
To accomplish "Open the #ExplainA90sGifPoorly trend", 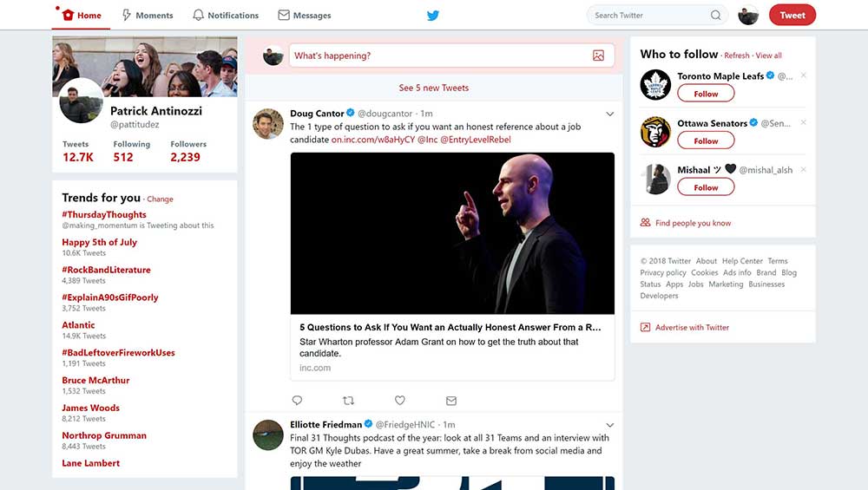I will pyautogui.click(x=110, y=297).
